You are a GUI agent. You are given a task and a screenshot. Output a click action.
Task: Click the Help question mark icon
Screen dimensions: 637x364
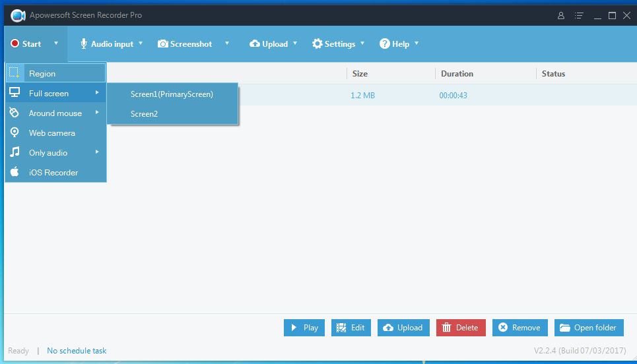pos(384,44)
